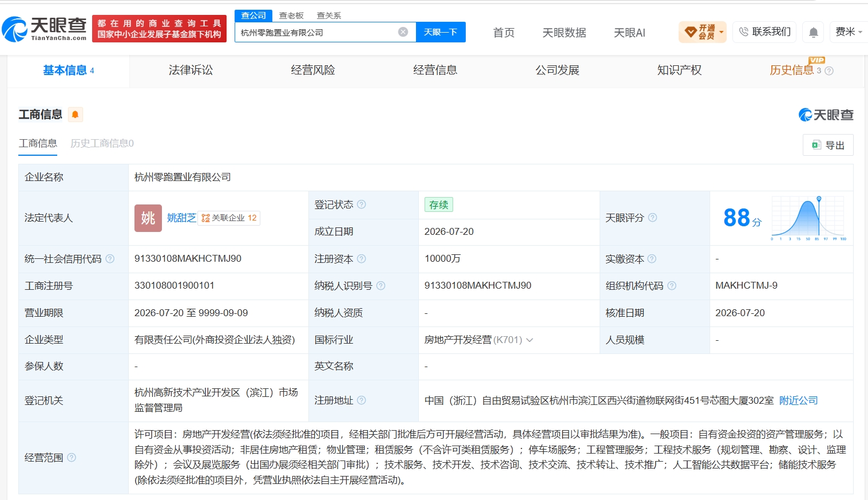Click help icon beside 天眼评分
868x500 pixels.
[652, 218]
